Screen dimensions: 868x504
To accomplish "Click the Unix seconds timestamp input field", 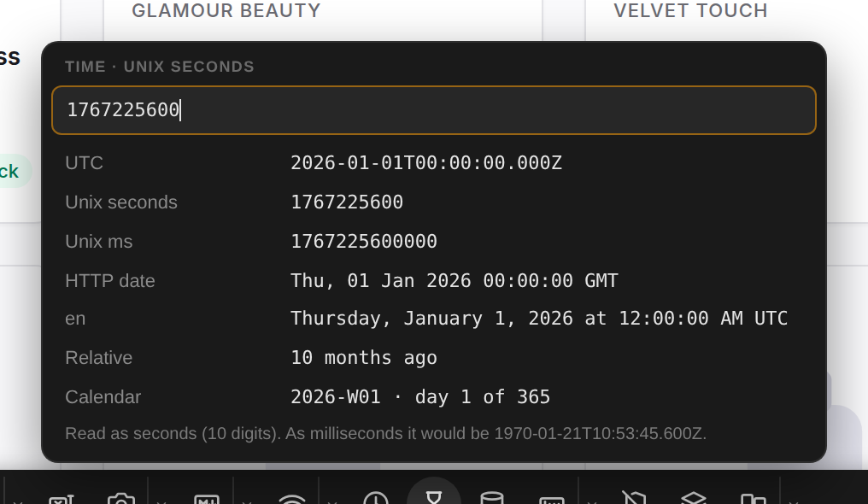I will click(434, 110).
